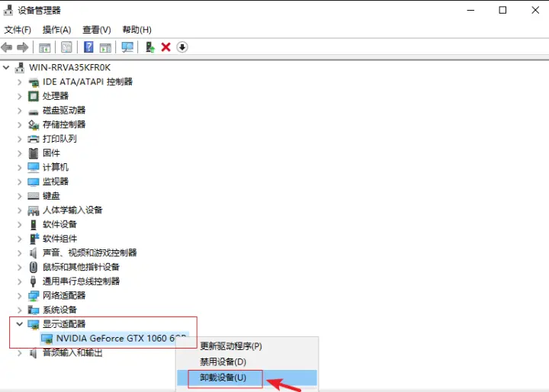Viewport: 549px width, 392px height.
Task: Expand the 打印队列 node arrow
Action: [20, 139]
